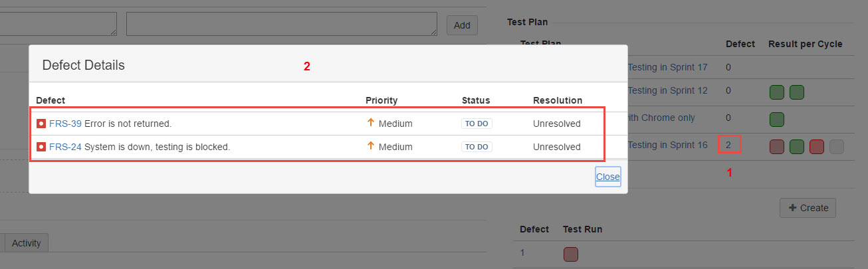The width and height of the screenshot is (868, 269).
Task: Close the Defect Details dialog
Action: click(607, 177)
